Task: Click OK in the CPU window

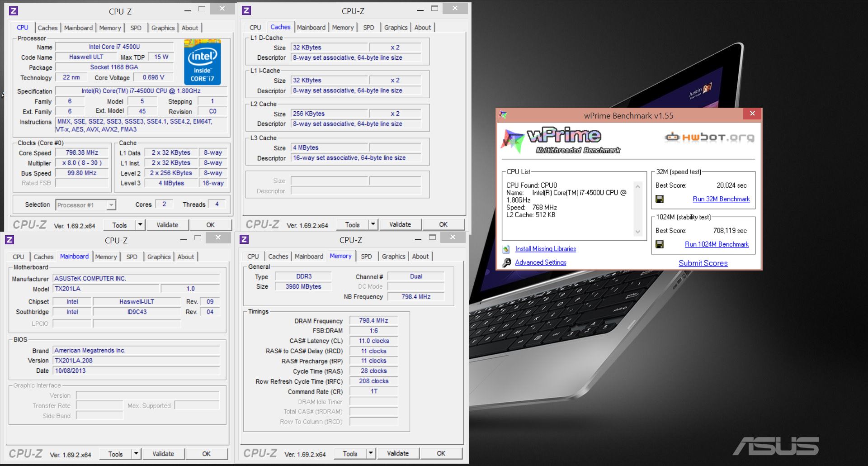Action: [x=211, y=225]
